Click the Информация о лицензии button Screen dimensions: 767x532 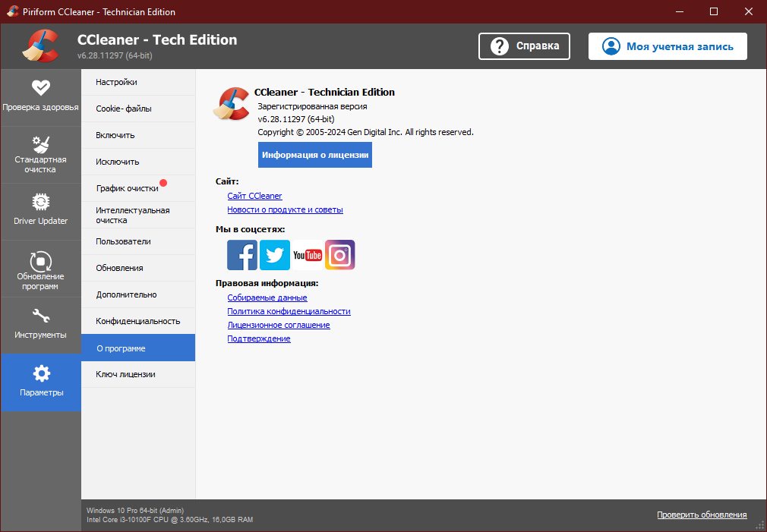coord(315,155)
